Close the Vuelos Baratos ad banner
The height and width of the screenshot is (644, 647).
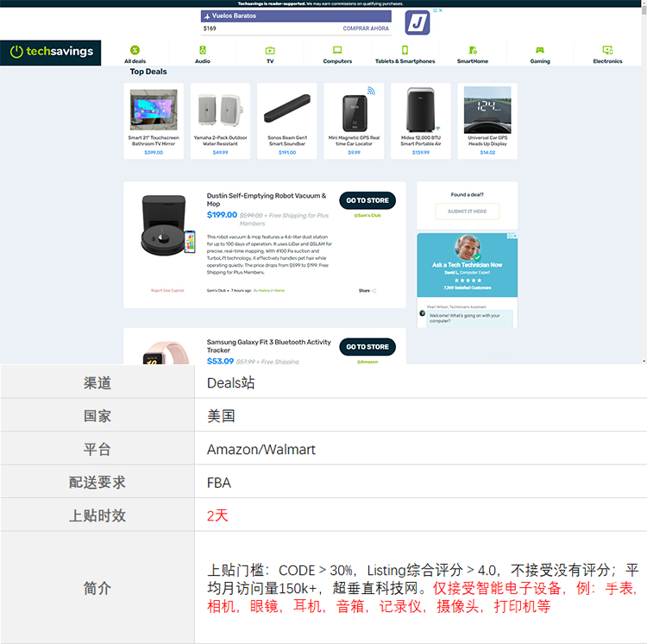coord(441,10)
